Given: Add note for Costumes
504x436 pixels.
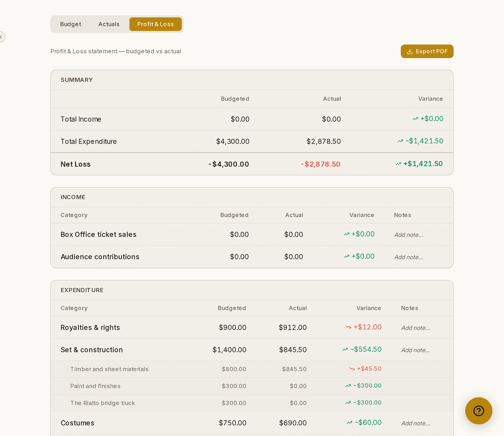Looking at the screenshot, I should (416, 424).
